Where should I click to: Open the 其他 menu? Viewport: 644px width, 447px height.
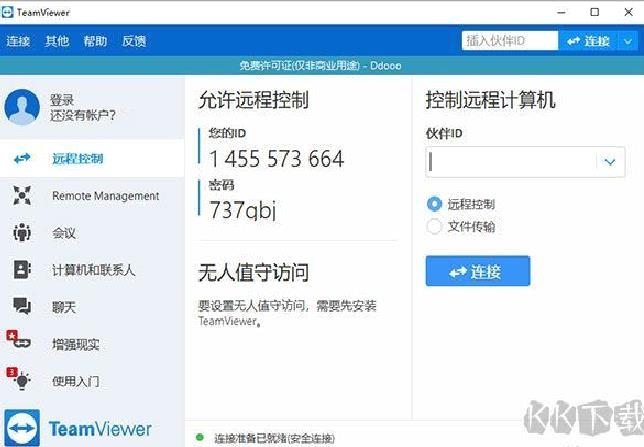pyautogui.click(x=57, y=41)
